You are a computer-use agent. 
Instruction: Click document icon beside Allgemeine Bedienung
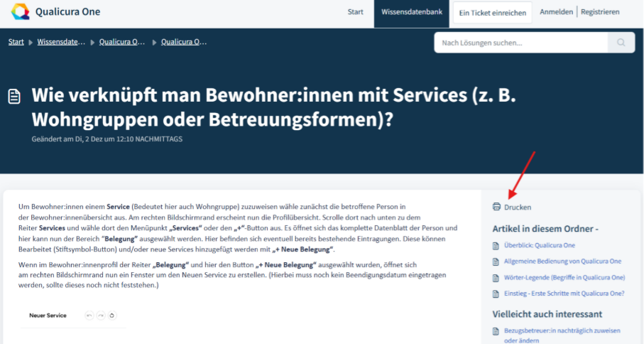click(x=496, y=262)
